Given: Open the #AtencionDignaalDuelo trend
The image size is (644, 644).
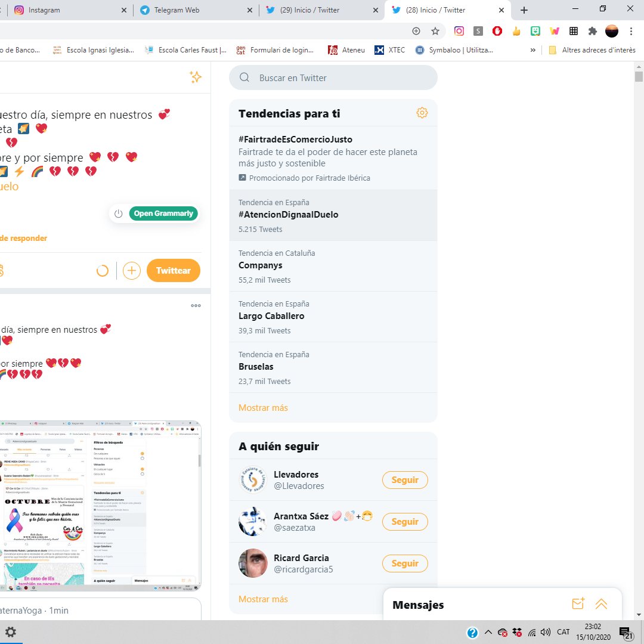Looking at the screenshot, I should [333, 215].
